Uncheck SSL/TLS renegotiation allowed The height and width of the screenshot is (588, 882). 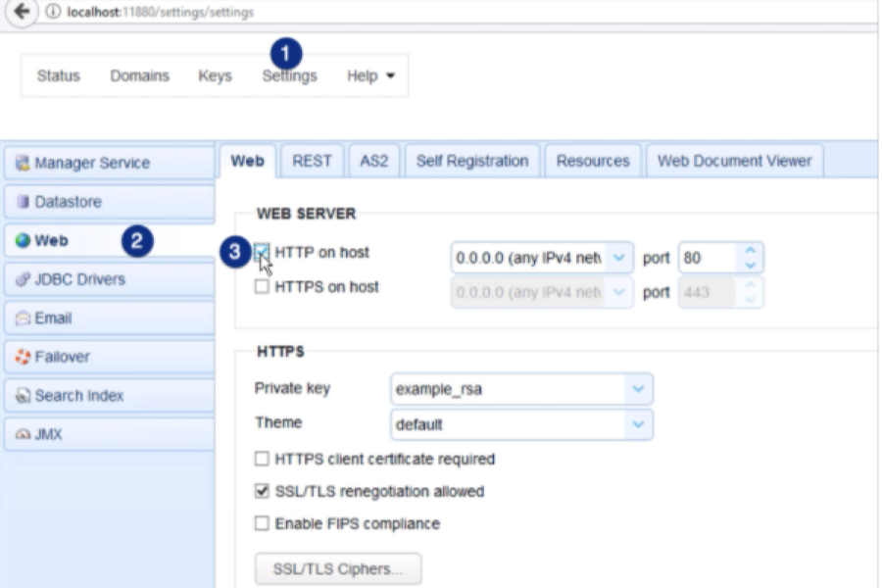[x=262, y=491]
